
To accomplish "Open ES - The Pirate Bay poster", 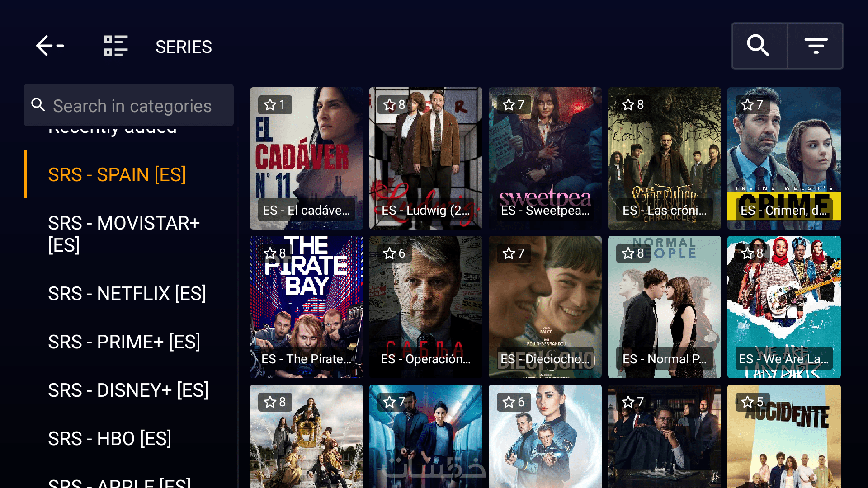I will point(307,307).
